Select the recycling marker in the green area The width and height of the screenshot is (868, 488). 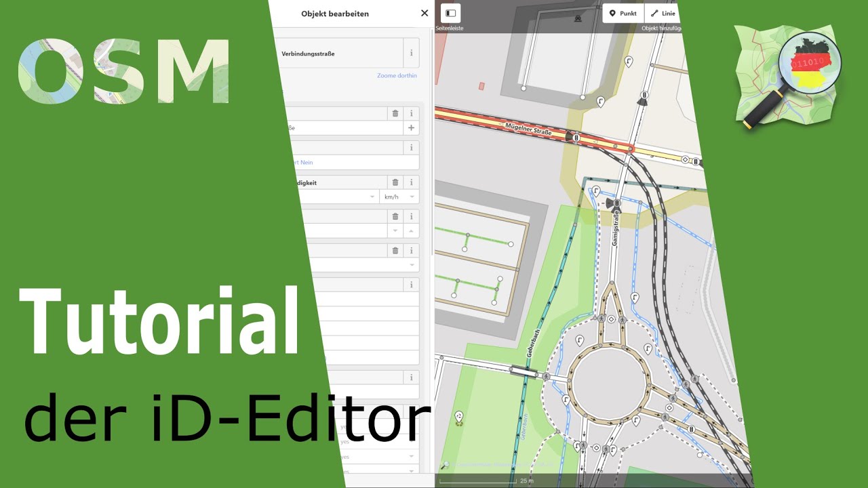[x=459, y=418]
